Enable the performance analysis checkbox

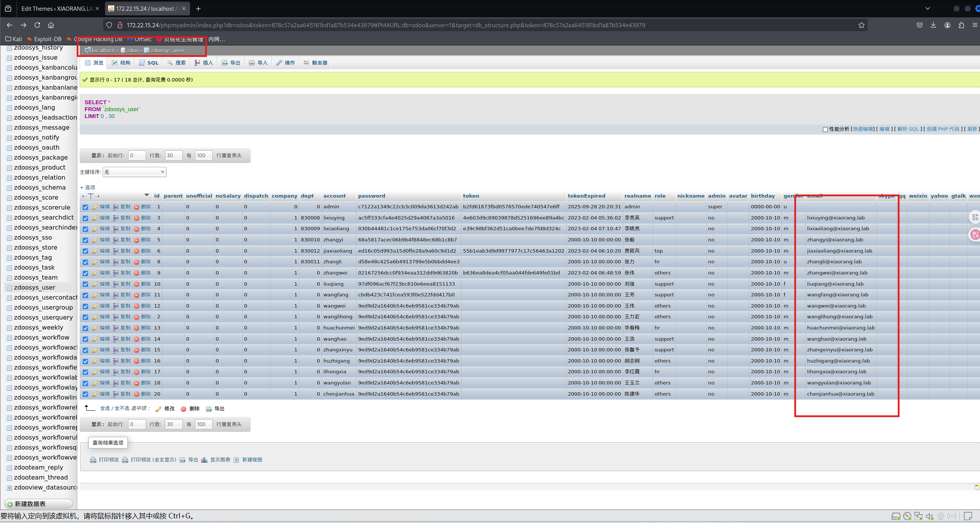click(x=825, y=129)
